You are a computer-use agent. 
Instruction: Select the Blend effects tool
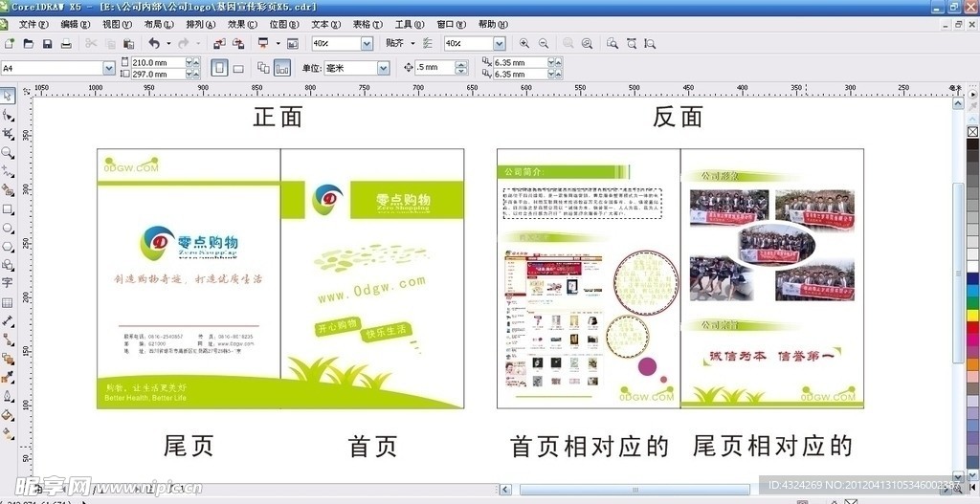coord(8,359)
